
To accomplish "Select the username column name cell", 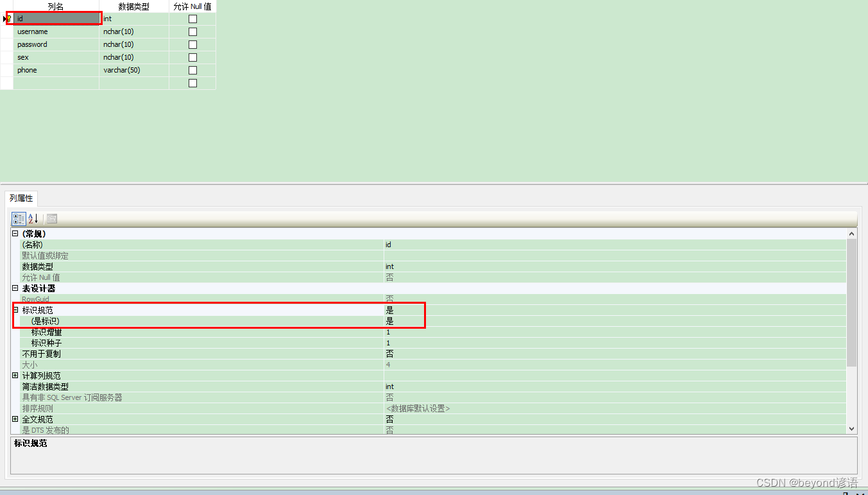I will point(56,31).
